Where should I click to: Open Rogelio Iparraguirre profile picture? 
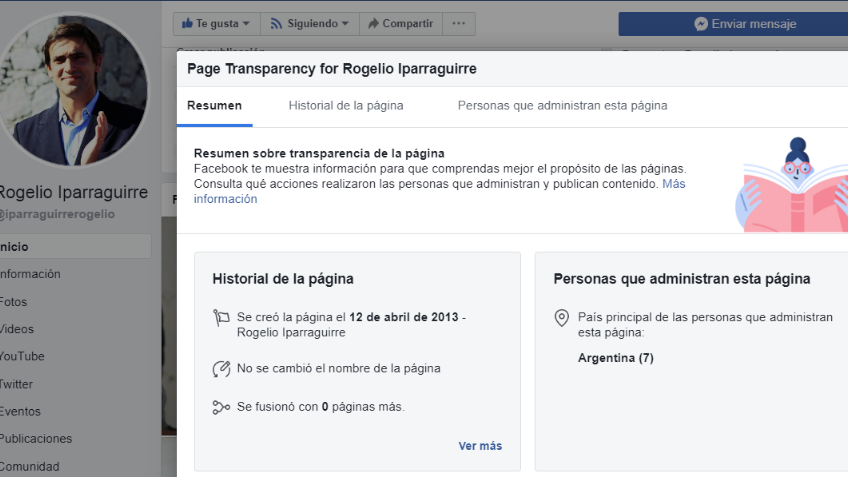(x=73, y=89)
